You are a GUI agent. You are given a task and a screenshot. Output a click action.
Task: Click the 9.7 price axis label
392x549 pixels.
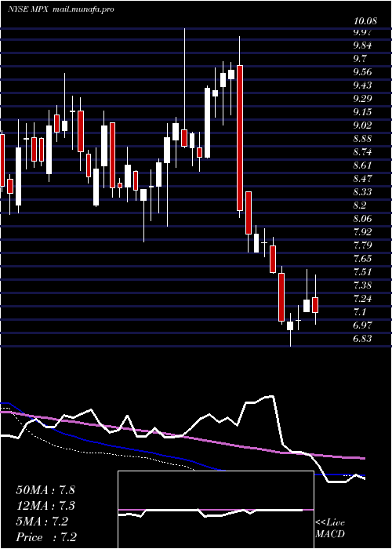[360, 59]
